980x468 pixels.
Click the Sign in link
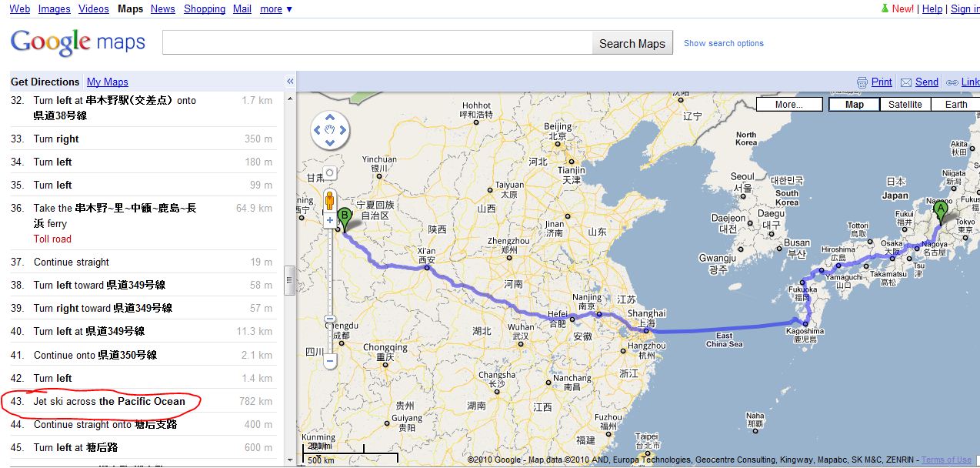click(965, 9)
